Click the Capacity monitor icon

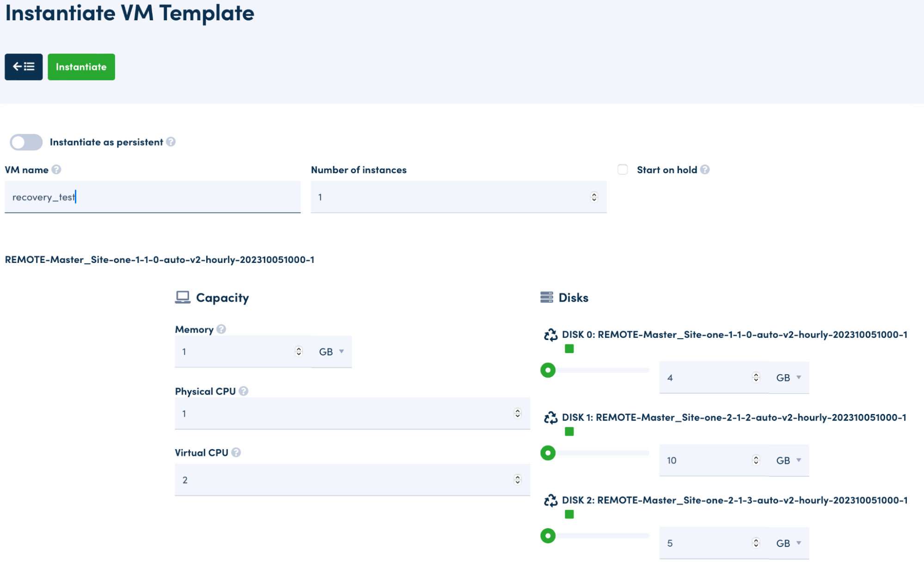click(183, 297)
